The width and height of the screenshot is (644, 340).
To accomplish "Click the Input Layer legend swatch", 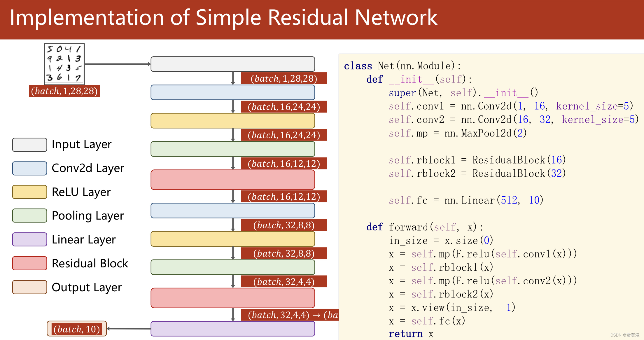I will tap(29, 145).
